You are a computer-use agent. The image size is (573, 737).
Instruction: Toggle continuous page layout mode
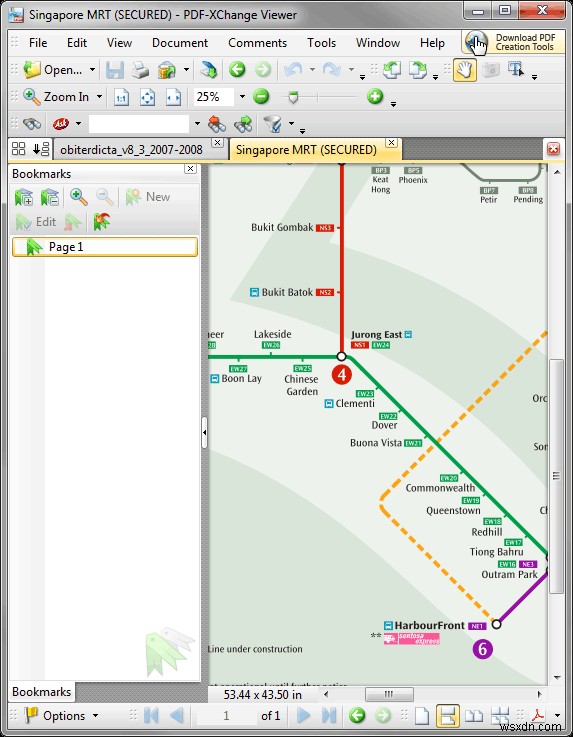[x=447, y=715]
